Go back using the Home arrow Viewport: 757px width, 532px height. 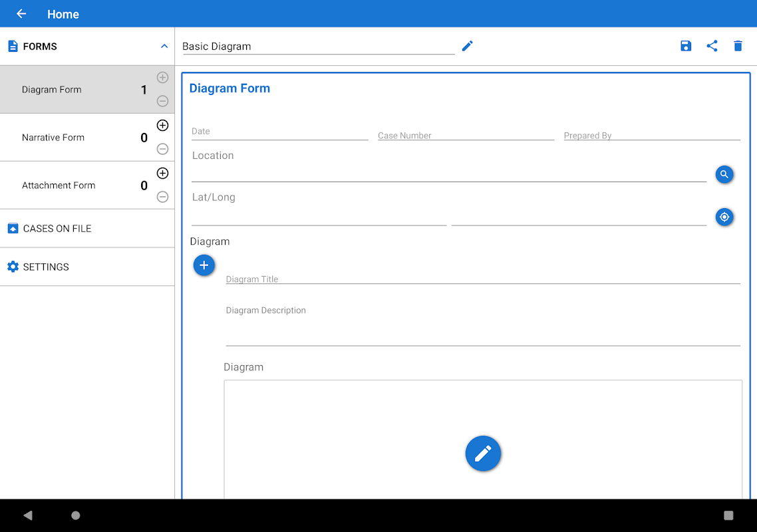pos(21,14)
